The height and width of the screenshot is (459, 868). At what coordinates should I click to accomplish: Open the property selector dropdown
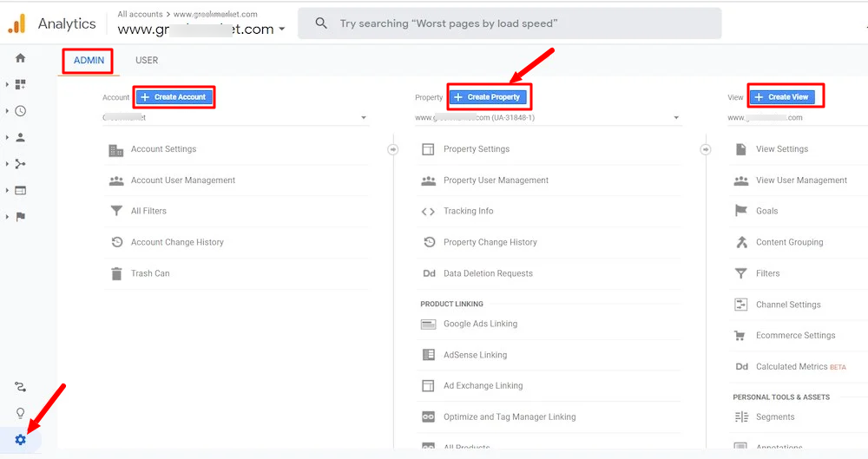tap(548, 117)
